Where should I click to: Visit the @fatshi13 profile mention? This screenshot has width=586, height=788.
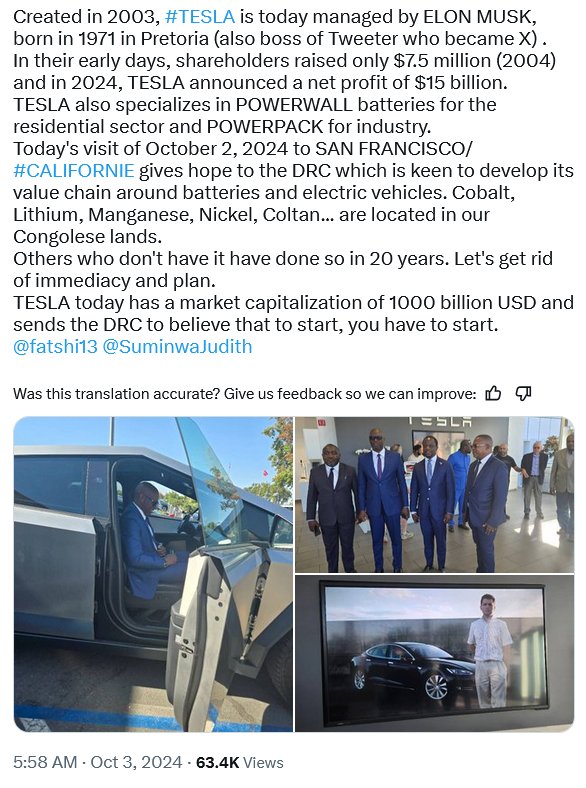55,346
